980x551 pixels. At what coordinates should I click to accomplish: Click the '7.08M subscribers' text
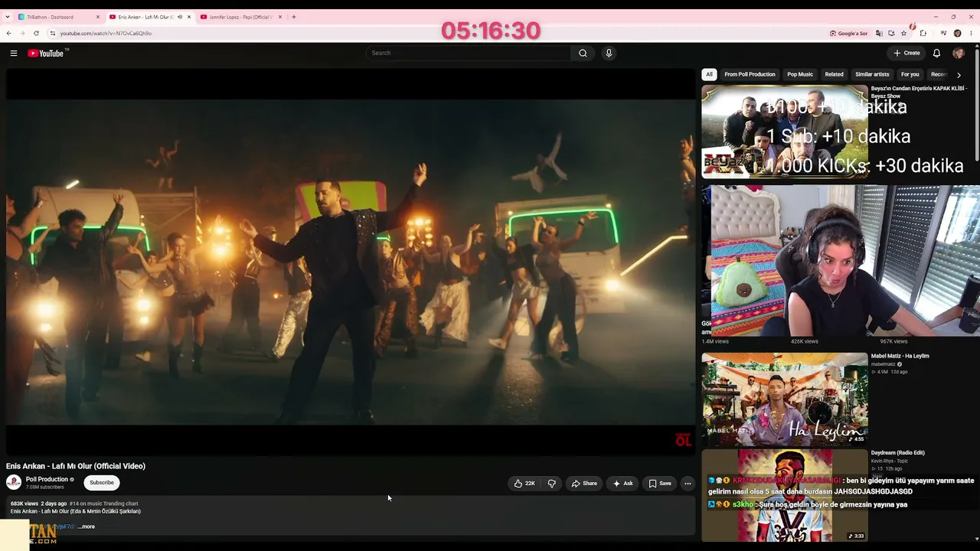(x=45, y=487)
